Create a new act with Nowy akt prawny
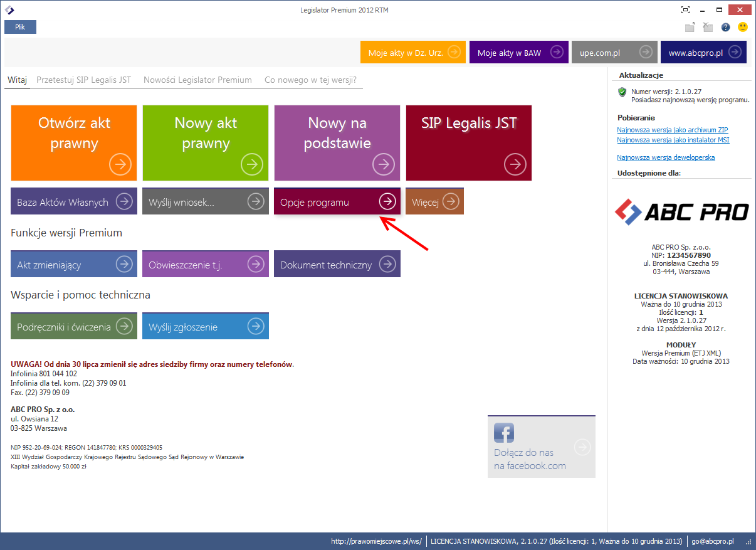Image resolution: width=756 pixels, height=550 pixels. pyautogui.click(x=206, y=143)
